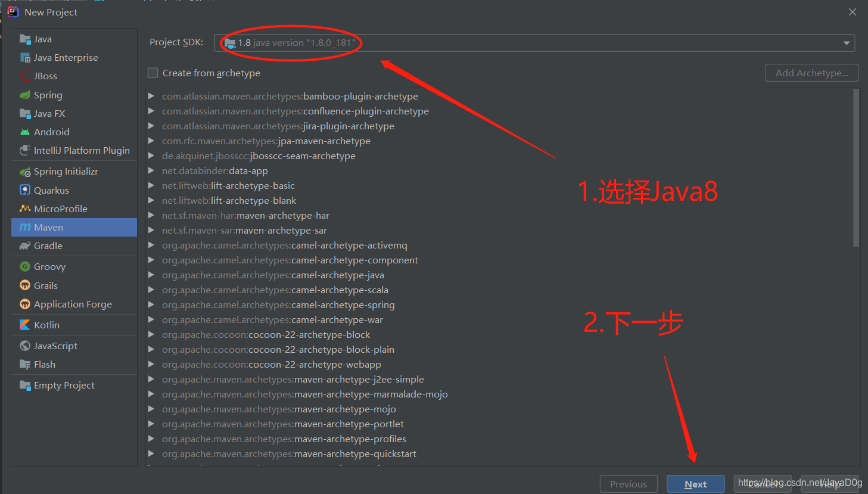This screenshot has height=494, width=868.
Task: Click archetype list vertical scrollbar
Action: click(x=856, y=168)
